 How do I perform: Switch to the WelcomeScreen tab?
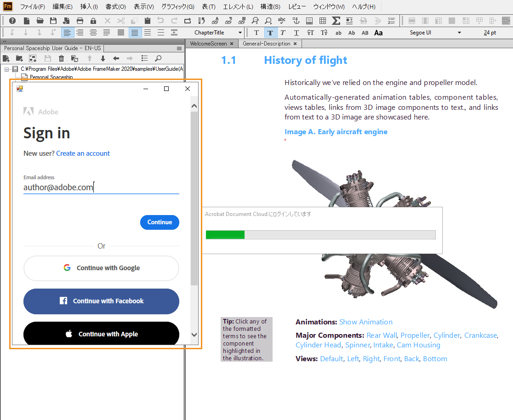pos(208,44)
